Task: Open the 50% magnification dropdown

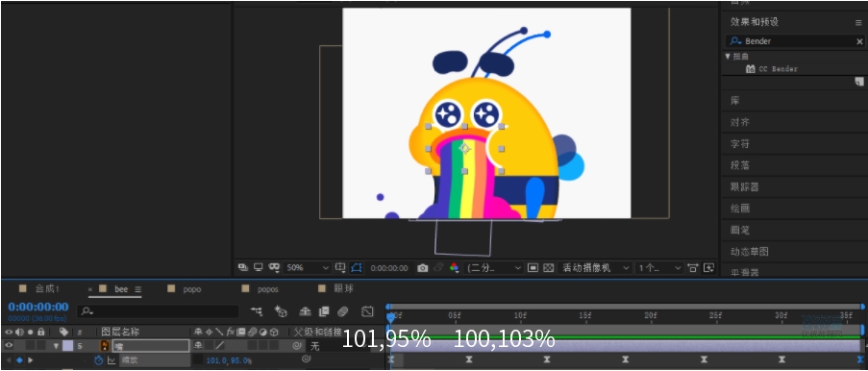Action: coord(307,268)
